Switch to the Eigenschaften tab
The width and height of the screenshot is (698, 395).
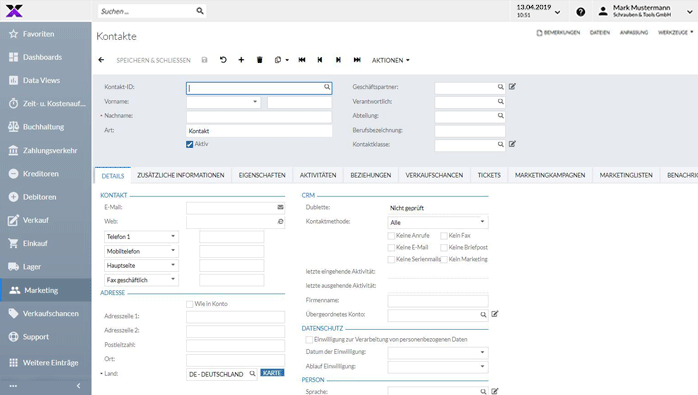(x=262, y=175)
